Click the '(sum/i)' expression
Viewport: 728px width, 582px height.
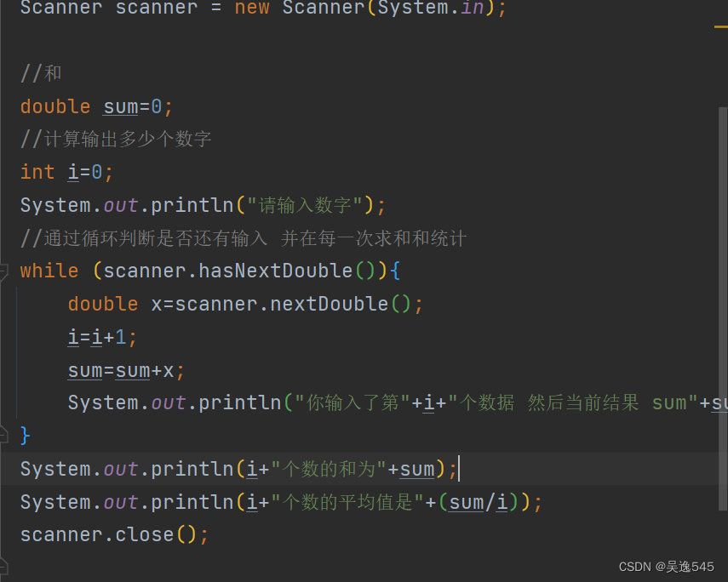[x=479, y=502]
